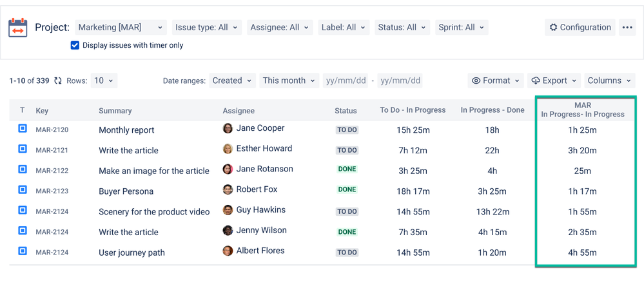644x288 pixels.
Task: Change Rows count dropdown showing 10
Action: (x=104, y=81)
